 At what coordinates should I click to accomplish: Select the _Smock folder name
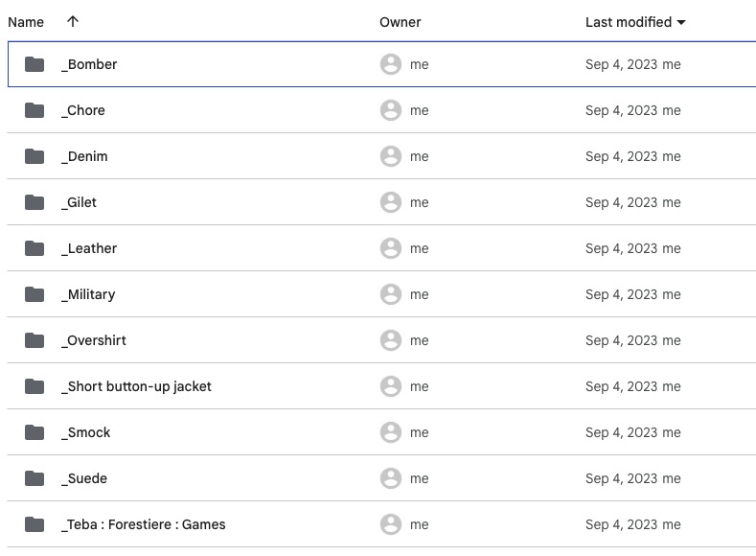pos(86,432)
